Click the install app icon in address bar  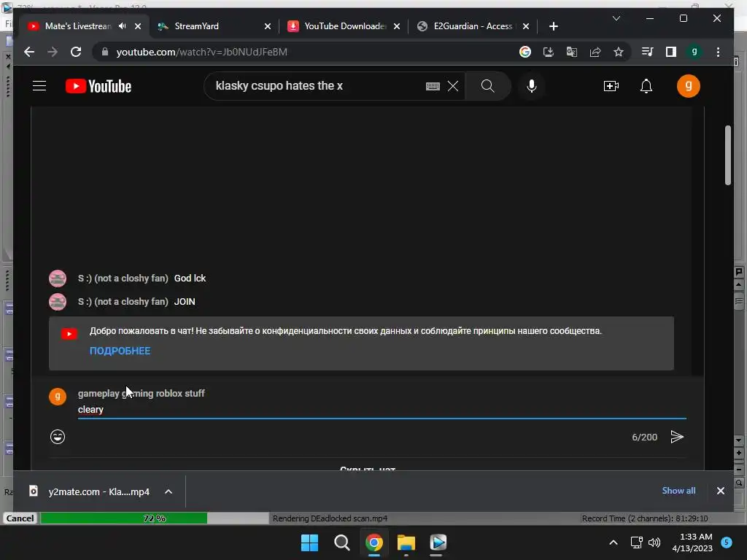(549, 52)
